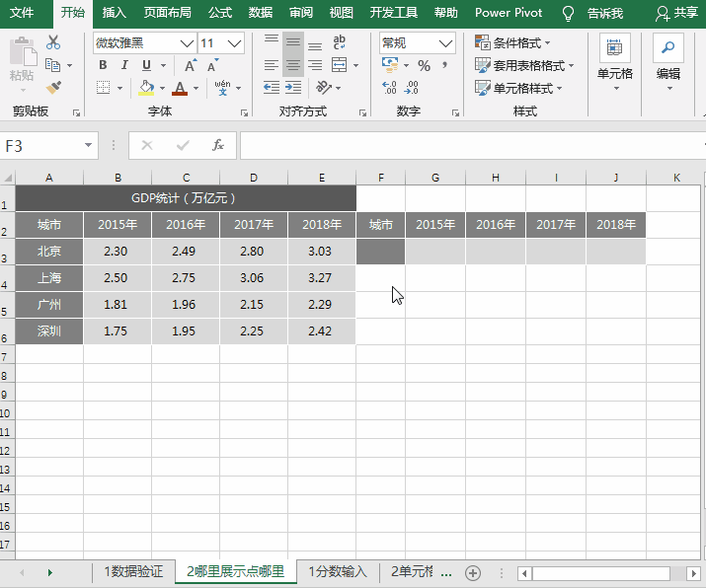Open the 微软雅黑 font name dropdown
The image size is (706, 588).
[x=187, y=43]
